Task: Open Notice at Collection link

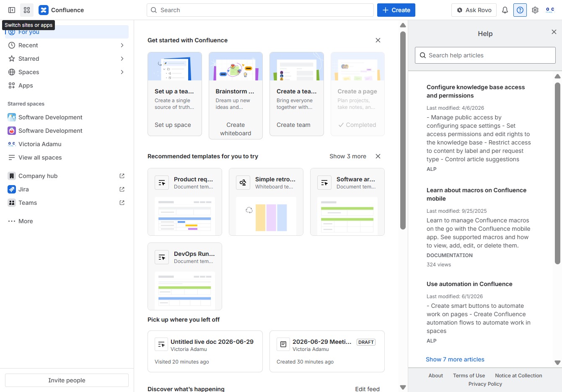Action: coord(518,376)
